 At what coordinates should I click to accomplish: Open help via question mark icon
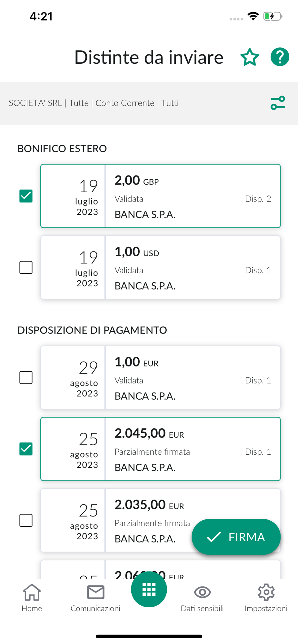[x=280, y=57]
